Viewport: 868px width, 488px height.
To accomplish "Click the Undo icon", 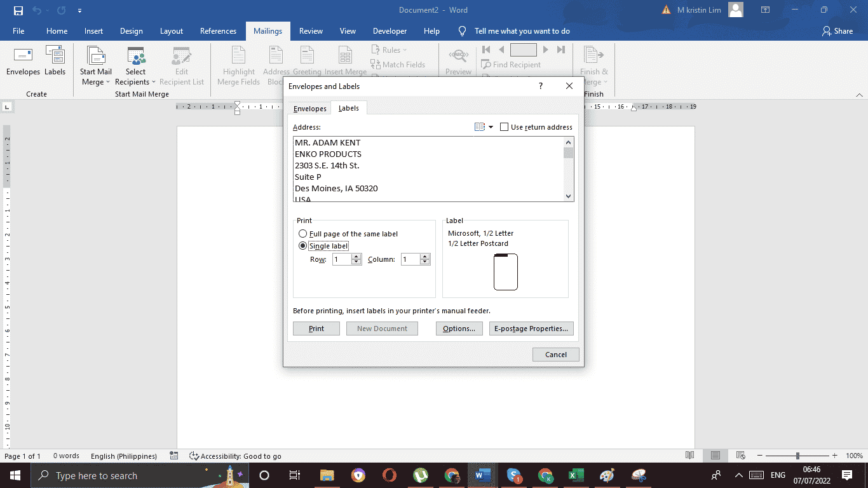I will (x=37, y=10).
